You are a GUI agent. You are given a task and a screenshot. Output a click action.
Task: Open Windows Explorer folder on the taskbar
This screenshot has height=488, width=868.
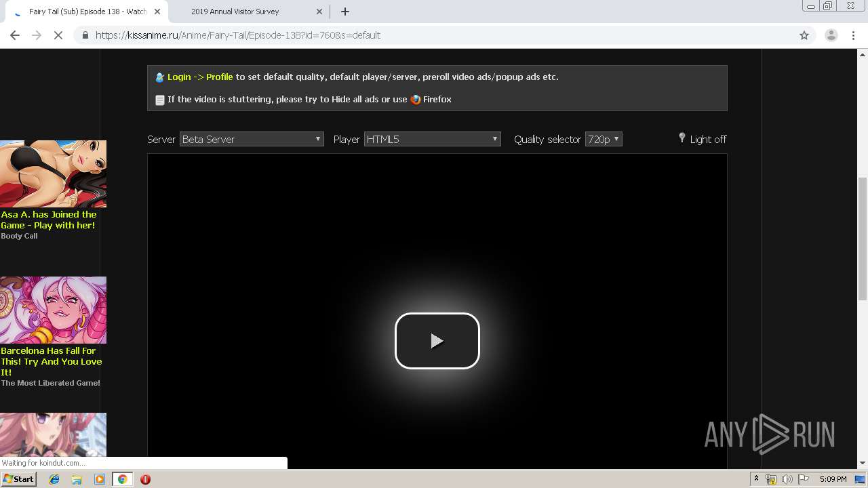(x=77, y=479)
